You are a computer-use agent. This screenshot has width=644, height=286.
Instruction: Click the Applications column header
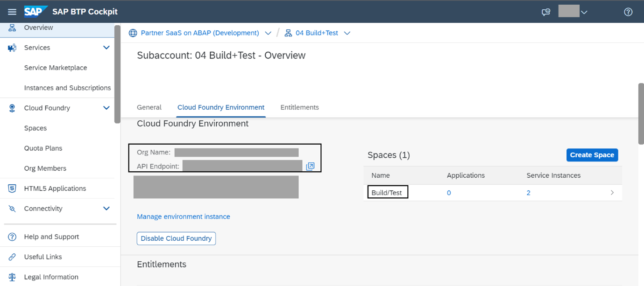(x=466, y=175)
